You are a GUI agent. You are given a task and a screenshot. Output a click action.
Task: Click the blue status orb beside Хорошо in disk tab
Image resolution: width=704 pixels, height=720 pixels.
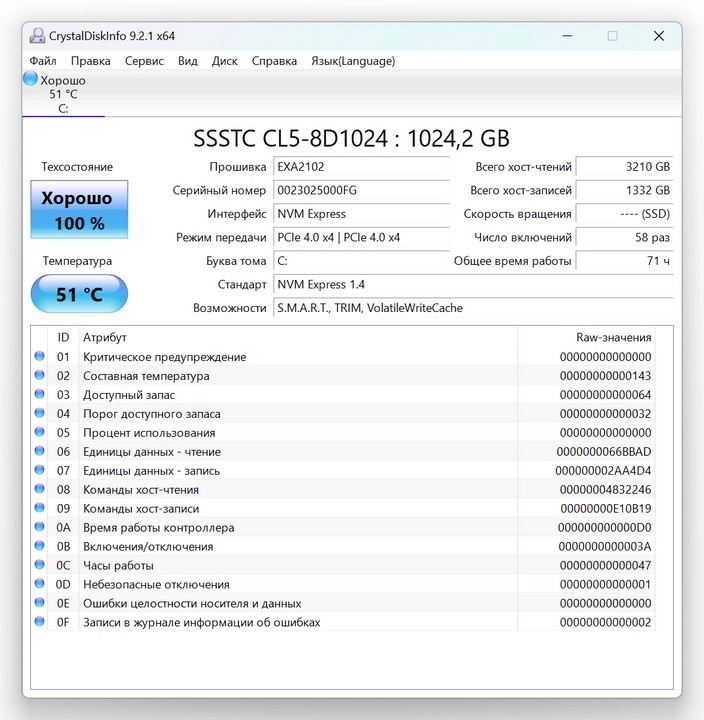pyautogui.click(x=30, y=79)
